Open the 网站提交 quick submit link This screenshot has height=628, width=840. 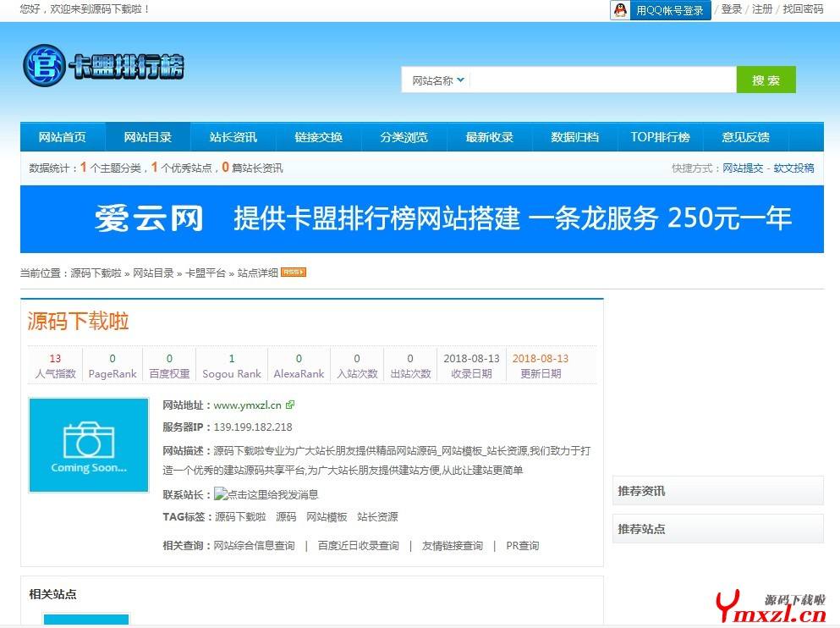743,168
